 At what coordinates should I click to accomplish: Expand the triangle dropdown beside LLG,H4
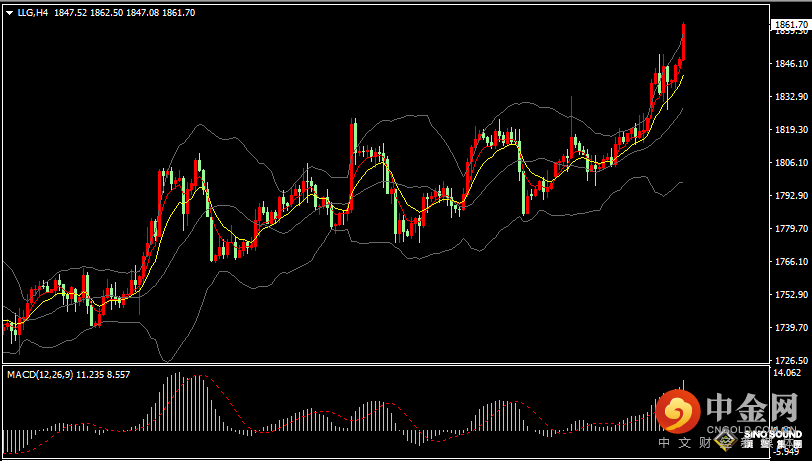click(x=9, y=13)
